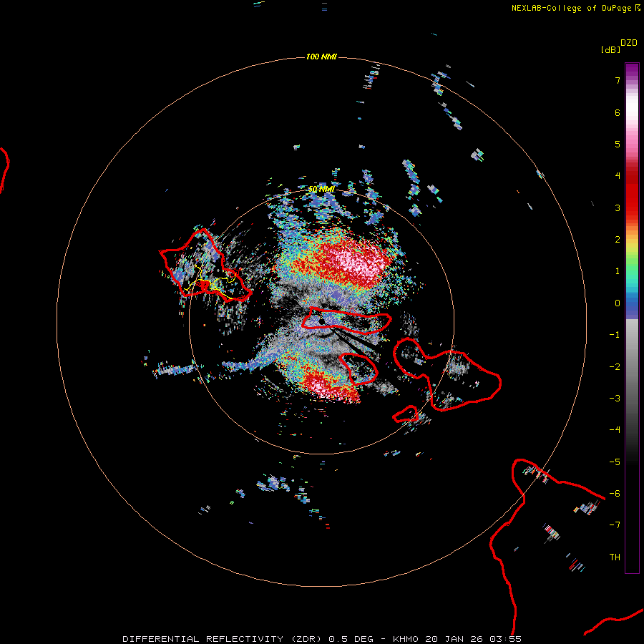This screenshot has width=644, height=644.
Task: Click the -4 value on the color scale
Action: [x=615, y=429]
